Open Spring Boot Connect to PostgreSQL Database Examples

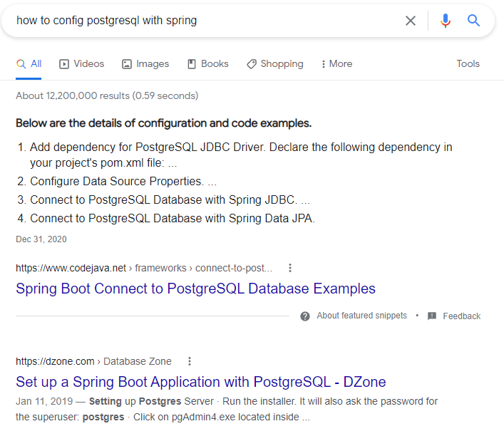point(195,289)
